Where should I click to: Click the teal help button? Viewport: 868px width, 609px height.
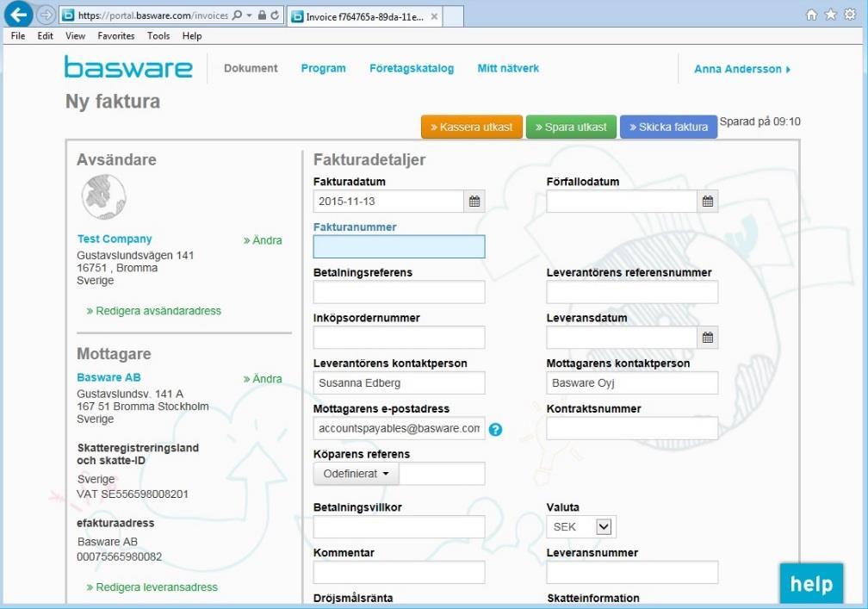pos(811,583)
